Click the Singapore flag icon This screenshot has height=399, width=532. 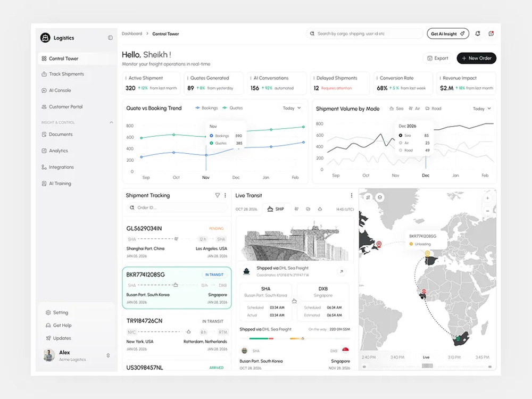tap(345, 350)
